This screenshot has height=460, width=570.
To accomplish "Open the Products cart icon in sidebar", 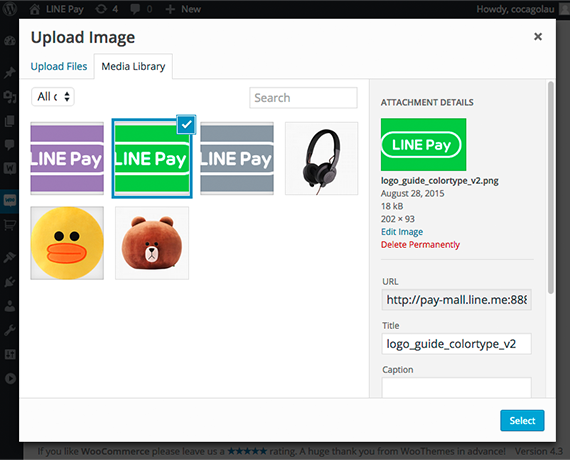I will point(10,225).
